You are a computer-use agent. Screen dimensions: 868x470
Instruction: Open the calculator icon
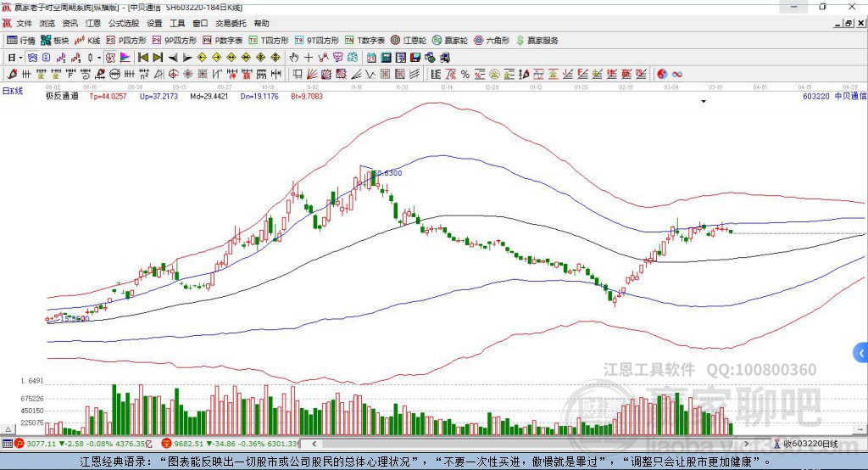coord(386,58)
